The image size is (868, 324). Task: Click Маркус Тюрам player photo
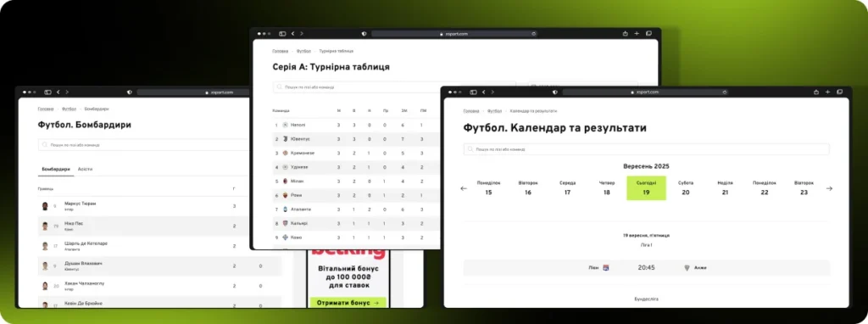coord(46,206)
